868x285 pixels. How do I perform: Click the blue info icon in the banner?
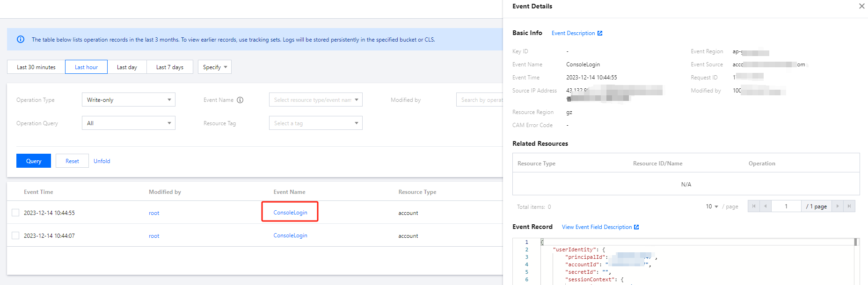(21, 39)
